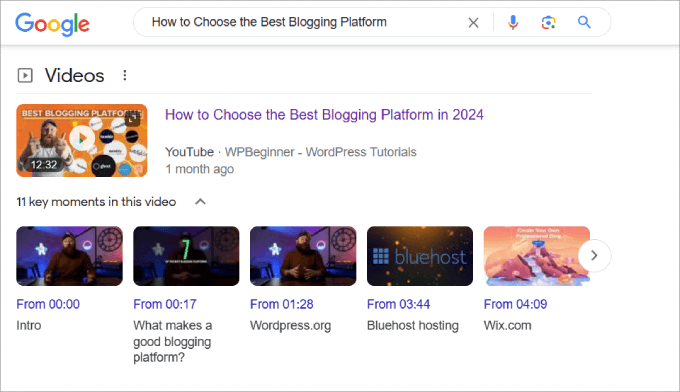The image size is (680, 392).
Task: Click the WPBeginner - WordPress Tutorials channel text
Action: point(320,152)
